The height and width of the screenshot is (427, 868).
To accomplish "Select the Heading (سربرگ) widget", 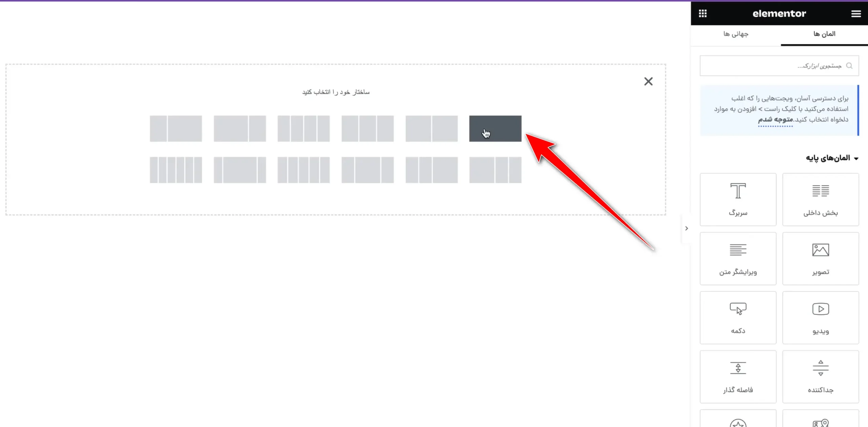I will click(x=738, y=200).
